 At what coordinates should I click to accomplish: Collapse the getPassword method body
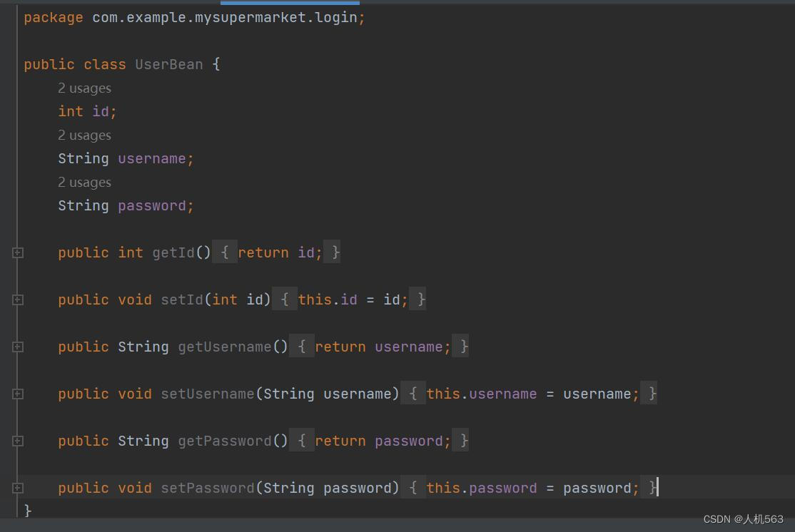[17, 440]
